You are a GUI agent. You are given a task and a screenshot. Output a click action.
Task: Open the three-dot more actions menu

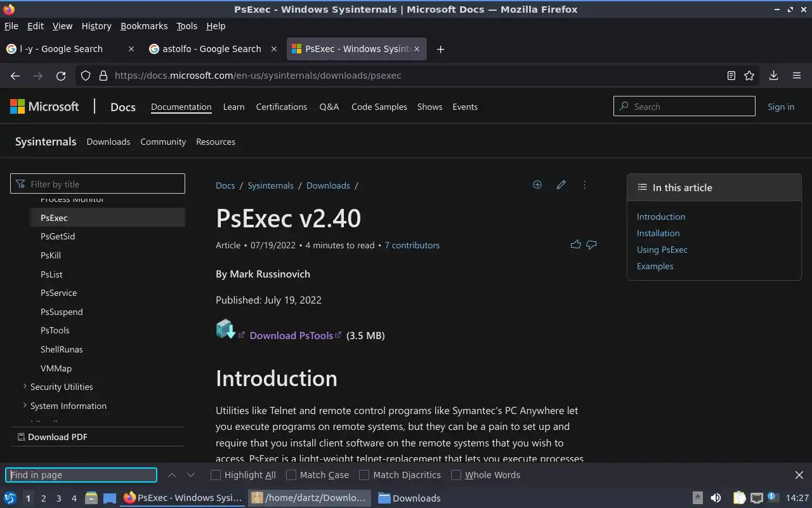coord(584,185)
